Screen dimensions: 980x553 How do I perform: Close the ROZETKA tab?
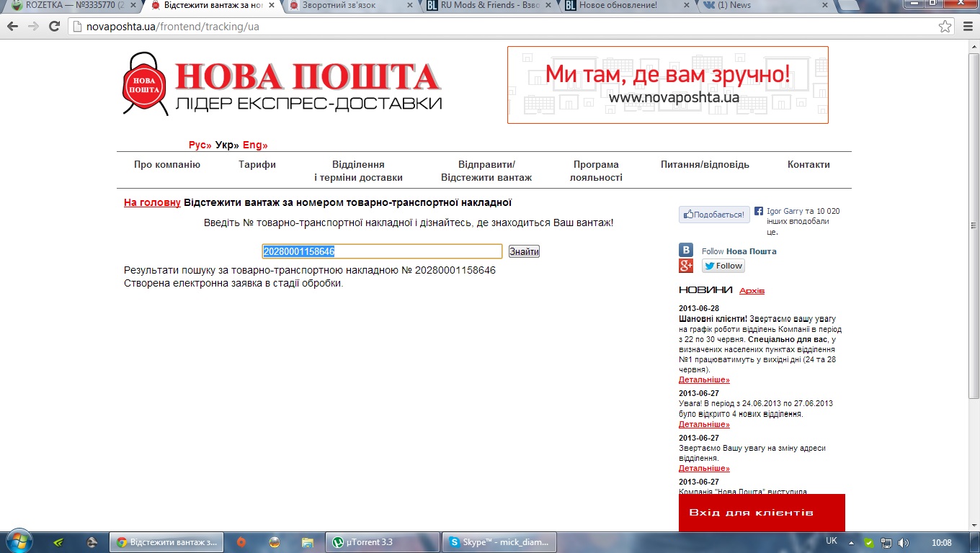click(133, 6)
